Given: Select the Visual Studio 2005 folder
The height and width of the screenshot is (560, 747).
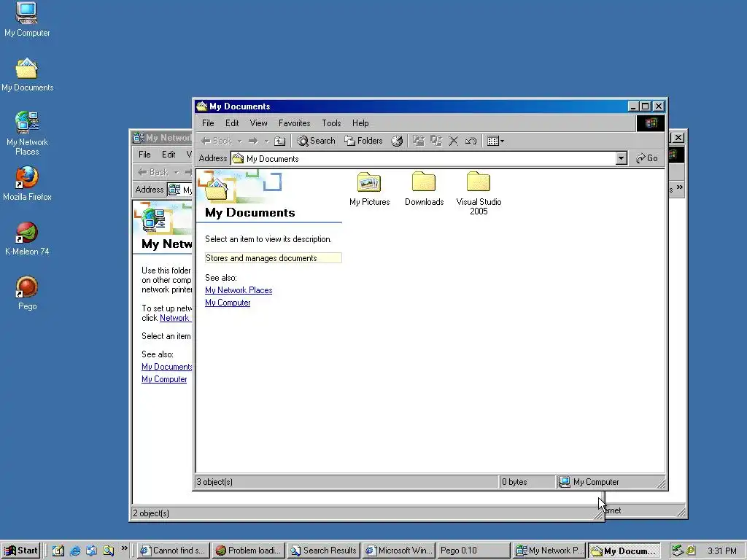Looking at the screenshot, I should (x=479, y=194).
